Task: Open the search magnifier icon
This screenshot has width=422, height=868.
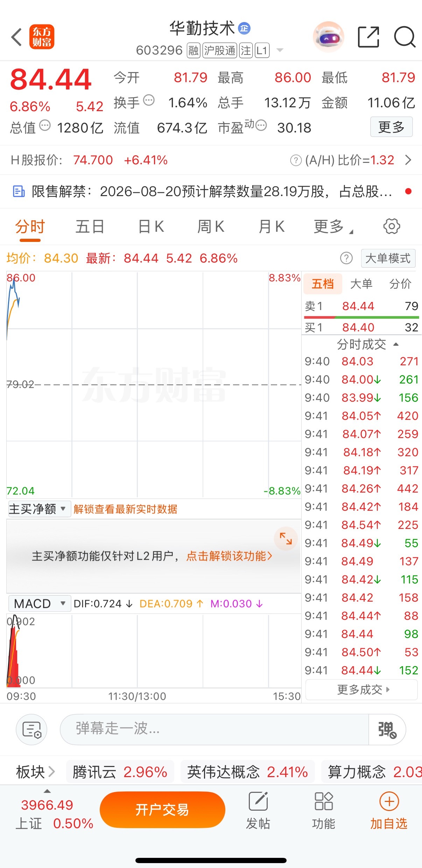Action: click(405, 37)
